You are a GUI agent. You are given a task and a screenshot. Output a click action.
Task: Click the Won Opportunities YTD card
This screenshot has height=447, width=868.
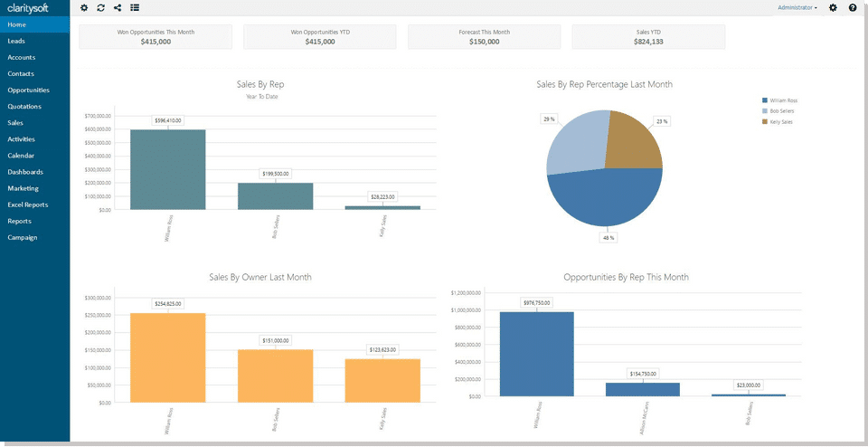[320, 36]
